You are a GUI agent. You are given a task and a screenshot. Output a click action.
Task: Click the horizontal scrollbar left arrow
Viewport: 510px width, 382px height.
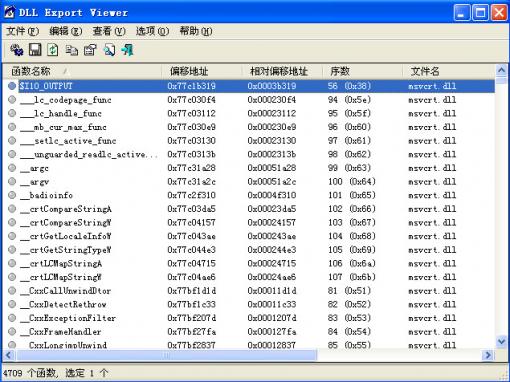(9, 355)
